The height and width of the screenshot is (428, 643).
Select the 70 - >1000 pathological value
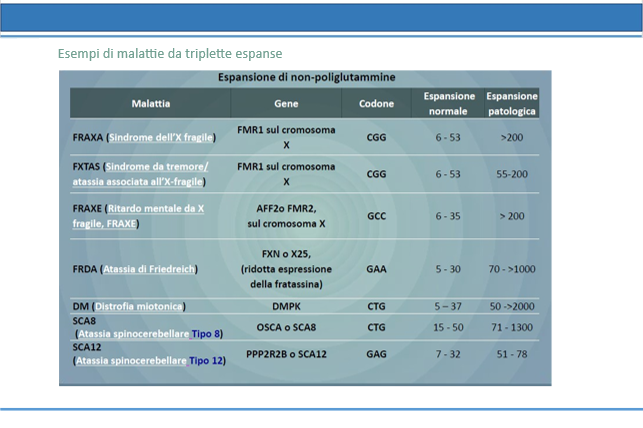[x=512, y=269]
